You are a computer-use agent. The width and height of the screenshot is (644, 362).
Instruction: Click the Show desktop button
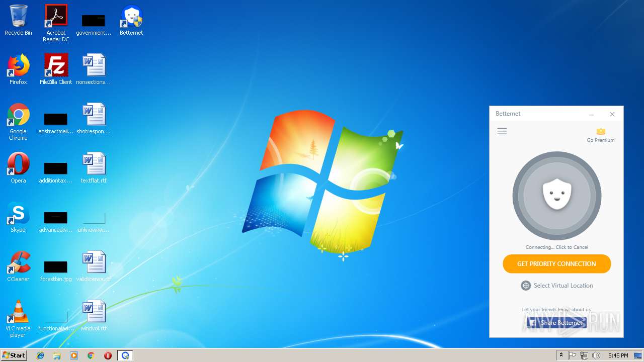[x=639, y=355]
